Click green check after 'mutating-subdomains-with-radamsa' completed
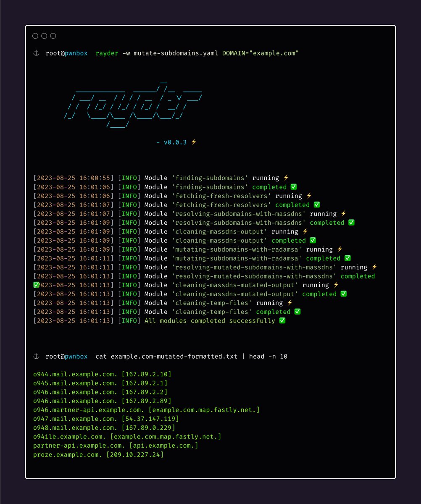Viewport: 421px width, 504px height. click(347, 258)
